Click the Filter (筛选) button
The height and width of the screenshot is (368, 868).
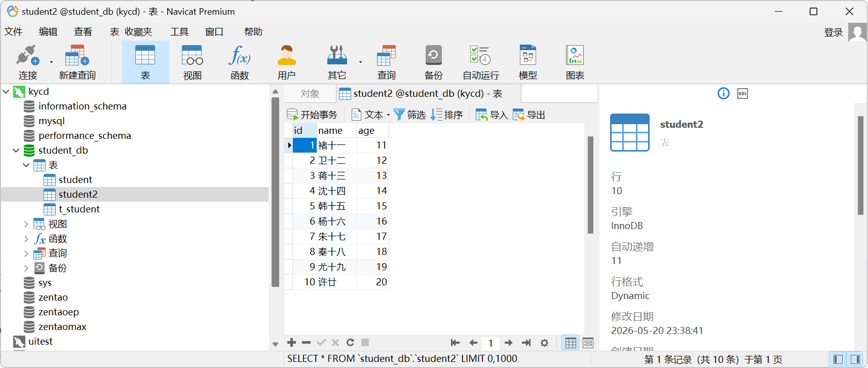point(409,115)
